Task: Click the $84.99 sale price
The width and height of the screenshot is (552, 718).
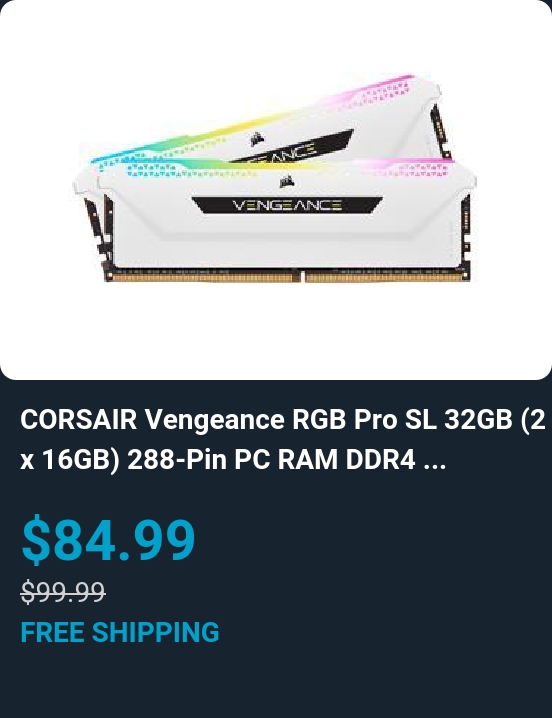Action: point(109,539)
